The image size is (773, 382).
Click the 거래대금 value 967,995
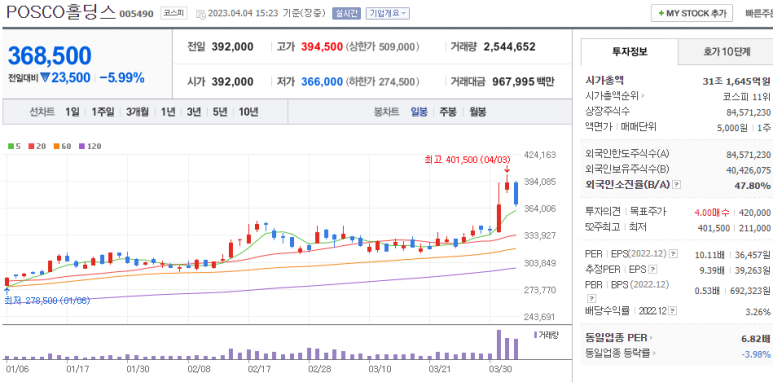(513, 82)
